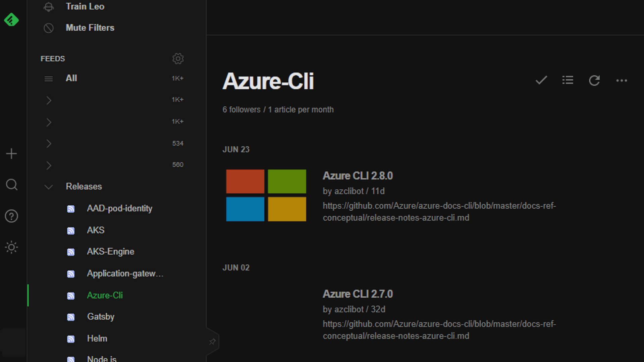Switch to list view layout icon
This screenshot has width=644, height=362.
568,80
